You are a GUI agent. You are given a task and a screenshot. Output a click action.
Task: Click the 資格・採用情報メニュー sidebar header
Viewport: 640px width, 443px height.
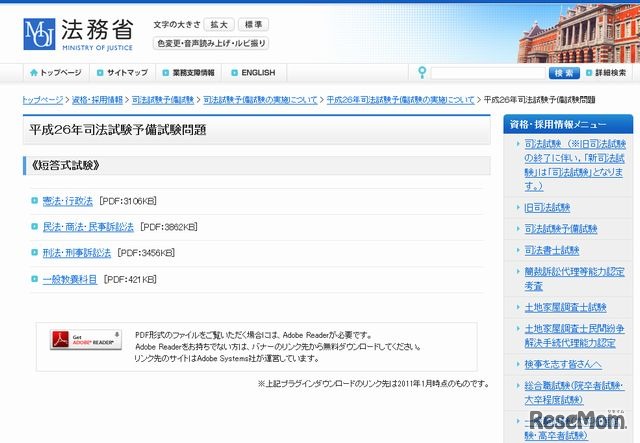[x=568, y=125]
